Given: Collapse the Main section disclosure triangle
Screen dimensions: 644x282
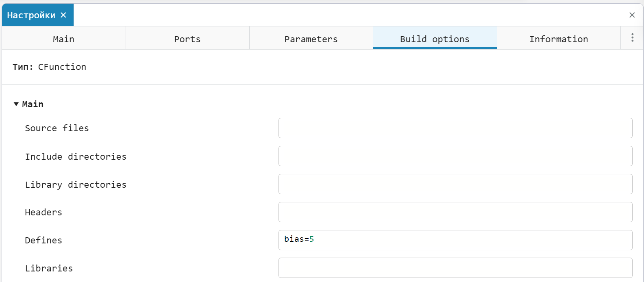Looking at the screenshot, I should 16,104.
